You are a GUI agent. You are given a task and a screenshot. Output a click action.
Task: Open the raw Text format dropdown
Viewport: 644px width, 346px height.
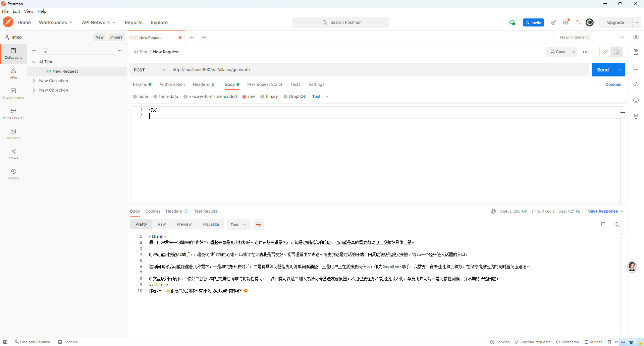[320, 97]
